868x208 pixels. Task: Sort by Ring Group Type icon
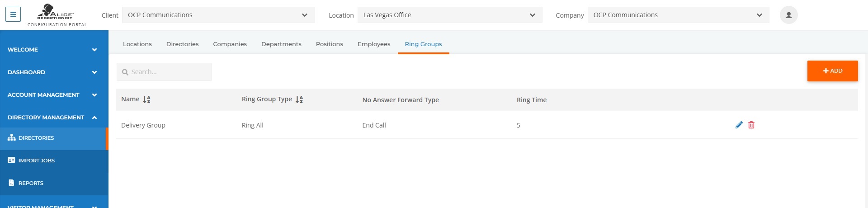299,99
